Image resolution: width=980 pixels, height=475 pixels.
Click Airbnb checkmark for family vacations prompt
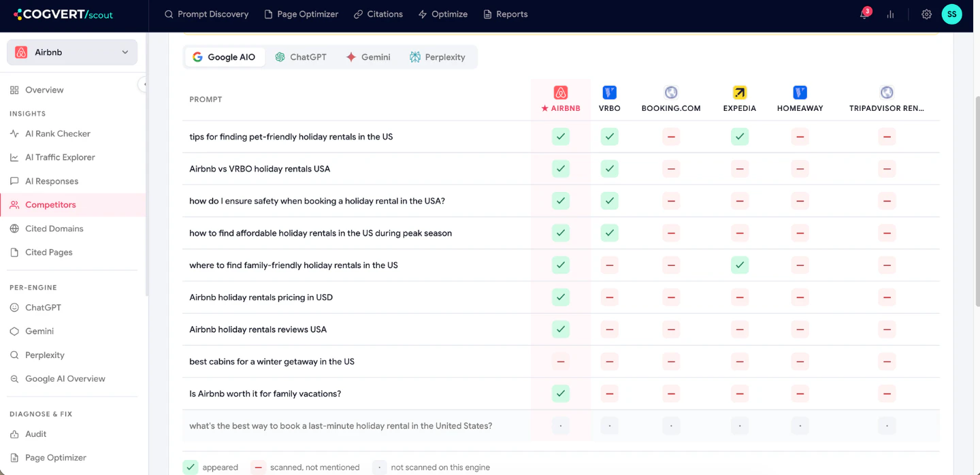coord(561,393)
